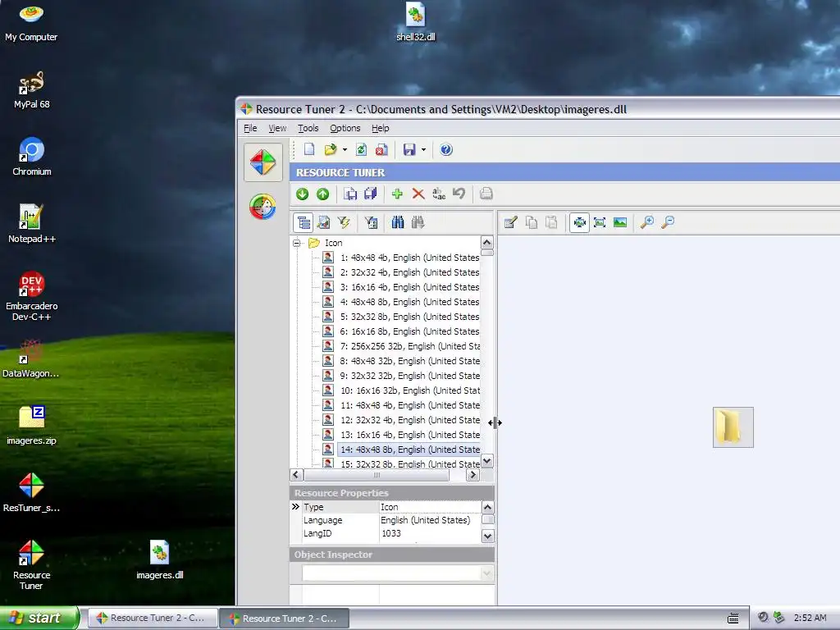Click the LangID value 1033
The height and width of the screenshot is (630, 840).
pyautogui.click(x=391, y=533)
